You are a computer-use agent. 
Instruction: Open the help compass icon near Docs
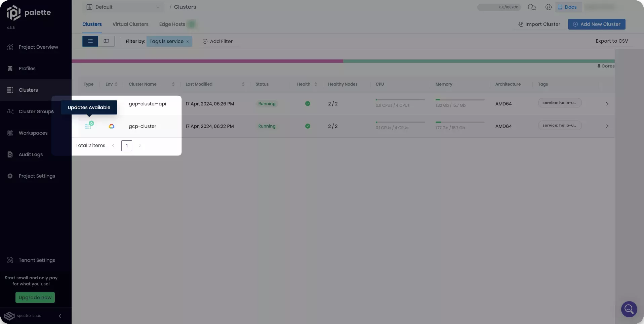coord(548,7)
